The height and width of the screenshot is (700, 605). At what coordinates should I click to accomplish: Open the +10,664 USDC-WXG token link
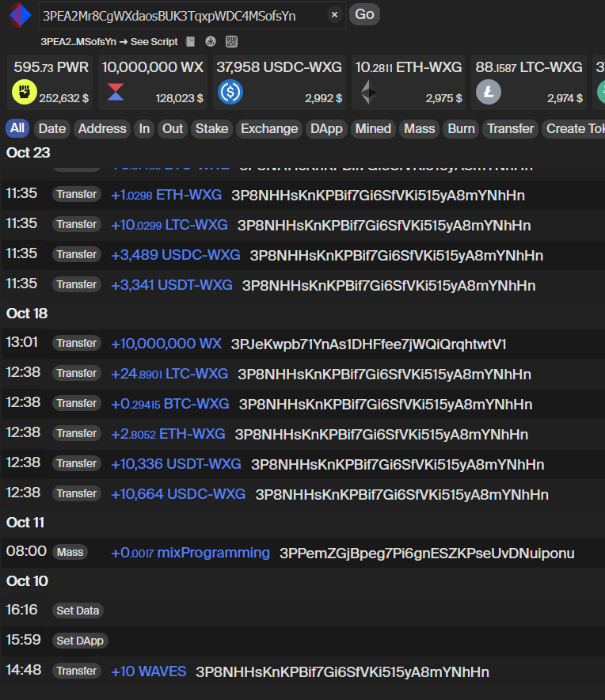tap(178, 494)
